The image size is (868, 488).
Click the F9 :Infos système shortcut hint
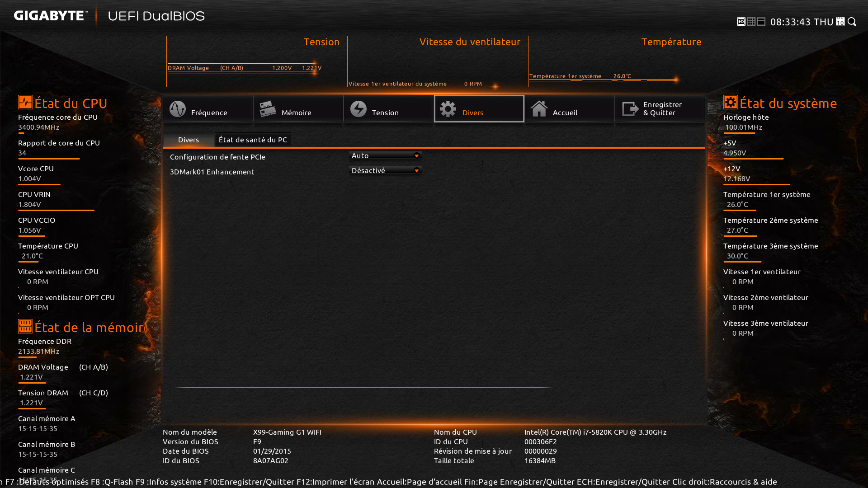click(x=169, y=482)
